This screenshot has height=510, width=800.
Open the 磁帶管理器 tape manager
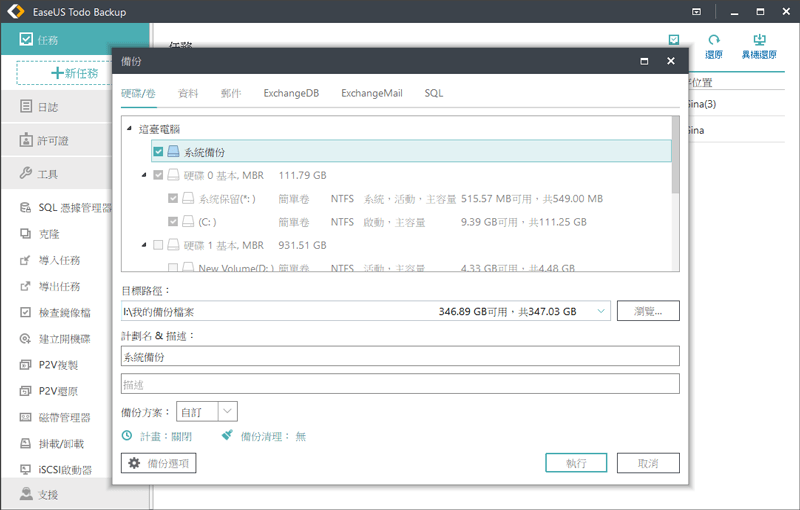64,417
